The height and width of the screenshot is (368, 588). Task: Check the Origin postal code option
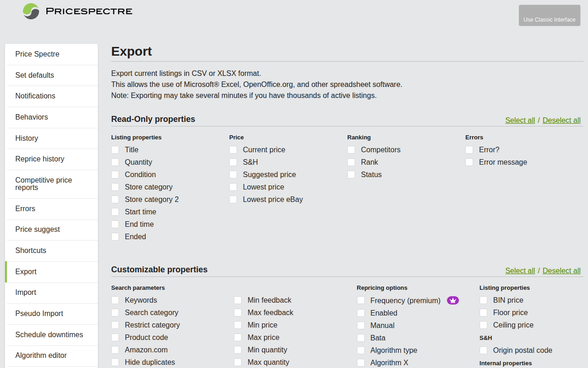(x=483, y=350)
